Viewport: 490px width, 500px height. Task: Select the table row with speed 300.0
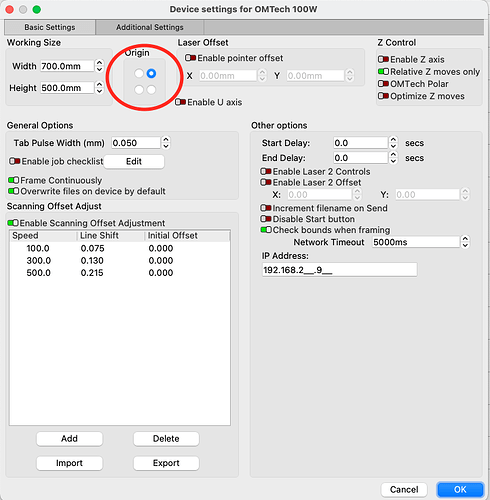[120, 261]
